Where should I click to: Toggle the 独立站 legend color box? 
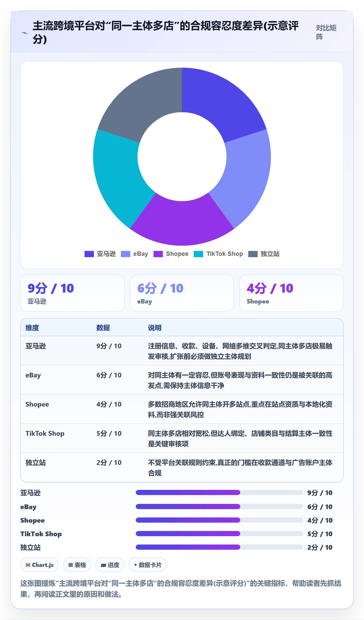(253, 254)
